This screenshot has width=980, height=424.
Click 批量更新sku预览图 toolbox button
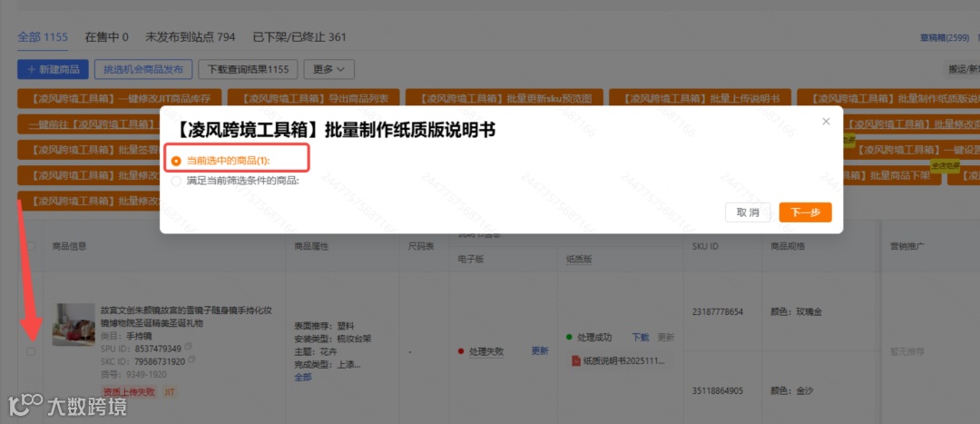click(x=504, y=98)
